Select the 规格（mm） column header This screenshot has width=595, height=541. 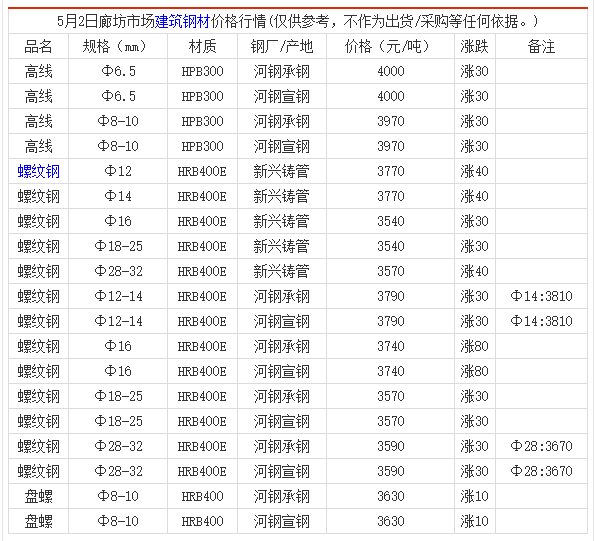point(118,46)
